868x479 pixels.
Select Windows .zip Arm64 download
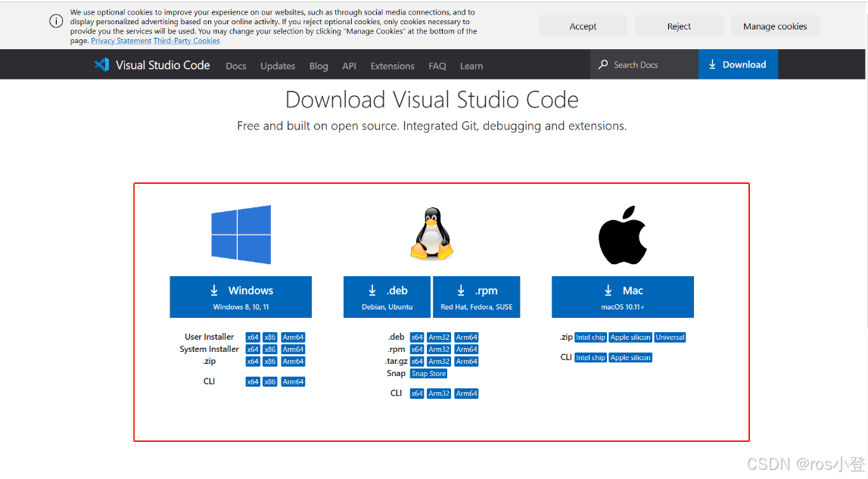[x=293, y=362]
